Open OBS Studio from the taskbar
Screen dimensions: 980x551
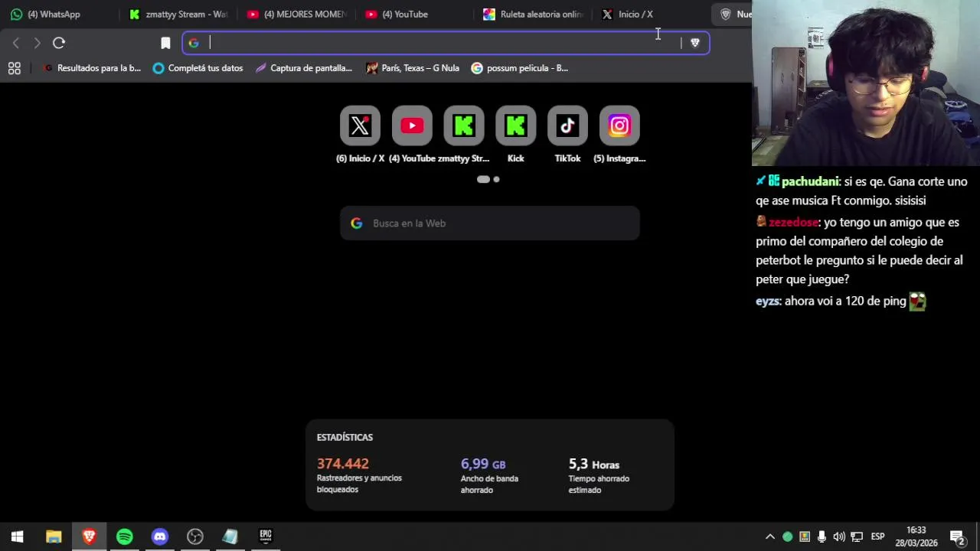pyautogui.click(x=195, y=536)
